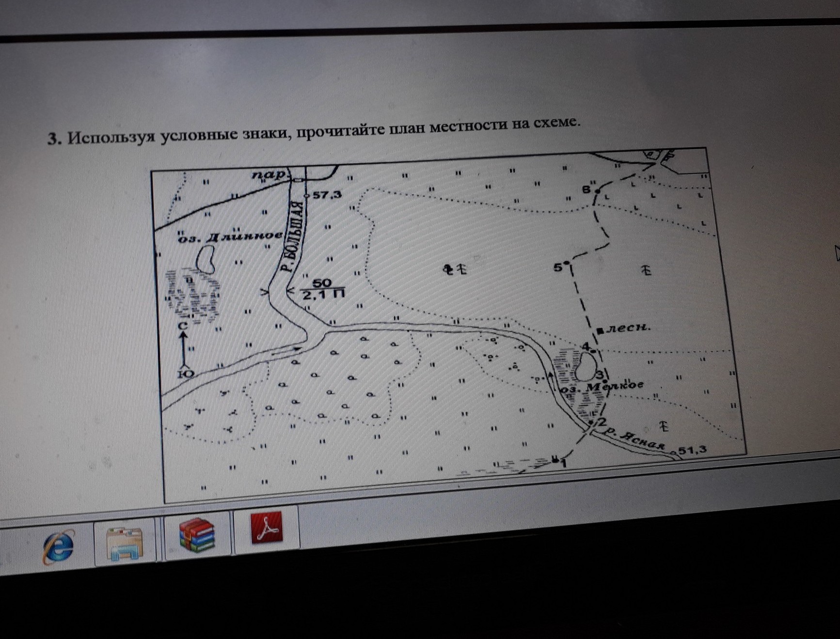840x639 pixels.
Task: Open Adobe Acrobat Reader in the taskbar
Action: 267,529
